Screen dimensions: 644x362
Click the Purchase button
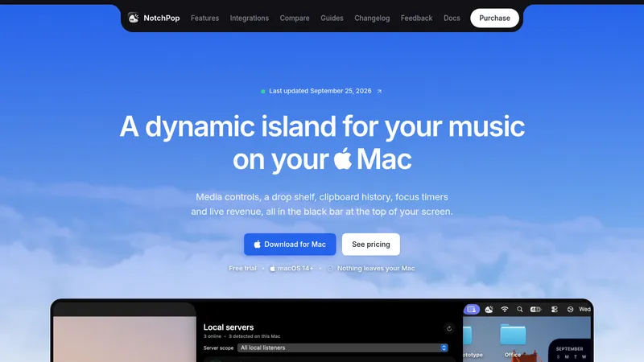click(494, 18)
